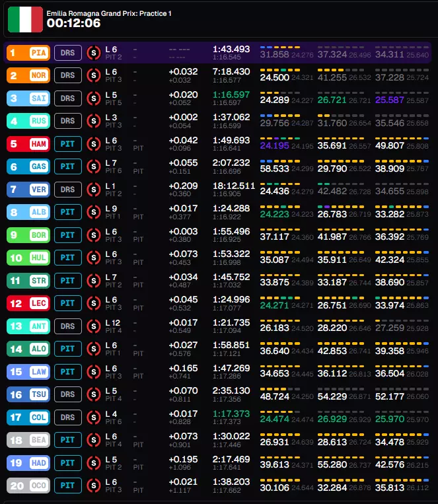Click the soft tyre icon for SAI
The height and width of the screenshot is (504, 438).
pos(94,98)
